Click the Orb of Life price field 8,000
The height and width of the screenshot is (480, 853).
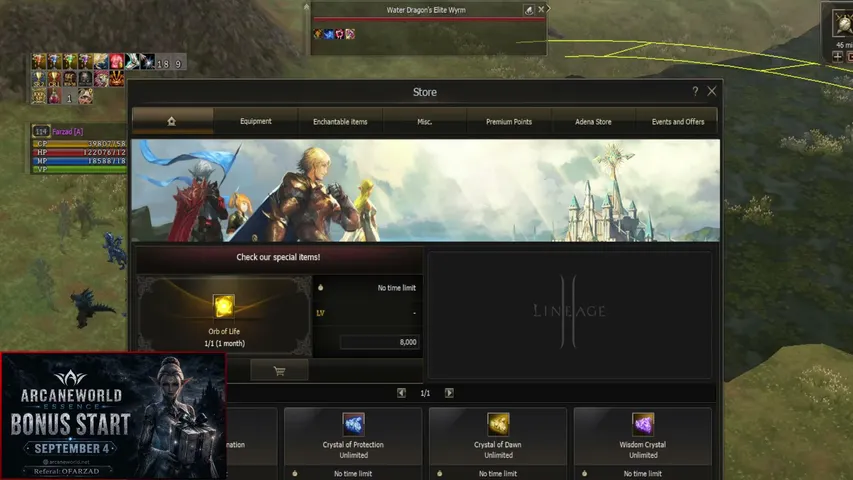click(x=380, y=342)
